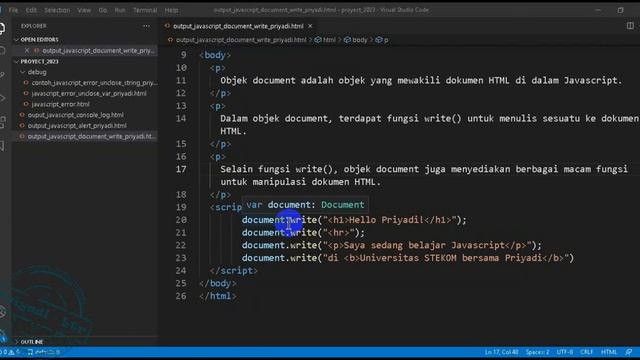Image resolution: width=640 pixels, height=360 pixels.
Task: Open the Run menu
Action: (120, 10)
